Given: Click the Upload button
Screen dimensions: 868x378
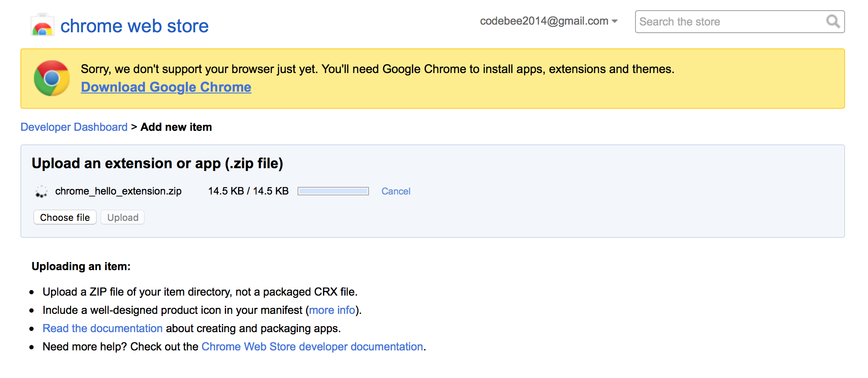Looking at the screenshot, I should [x=123, y=217].
